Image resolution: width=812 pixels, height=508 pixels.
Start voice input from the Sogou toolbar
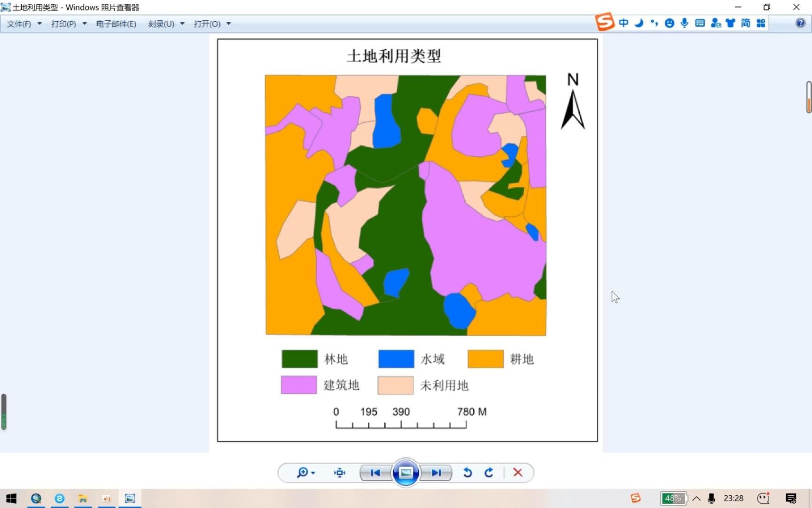[x=684, y=23]
